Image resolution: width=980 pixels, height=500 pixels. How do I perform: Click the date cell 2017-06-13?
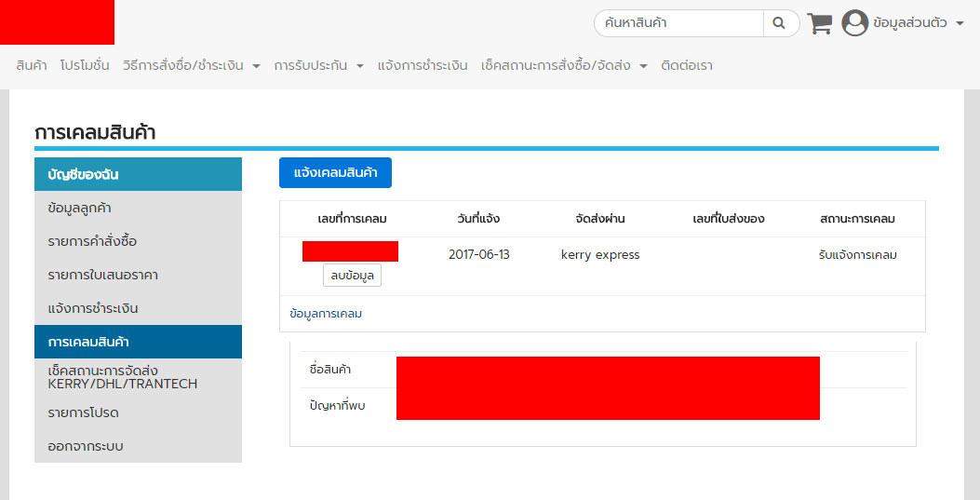pyautogui.click(x=478, y=254)
